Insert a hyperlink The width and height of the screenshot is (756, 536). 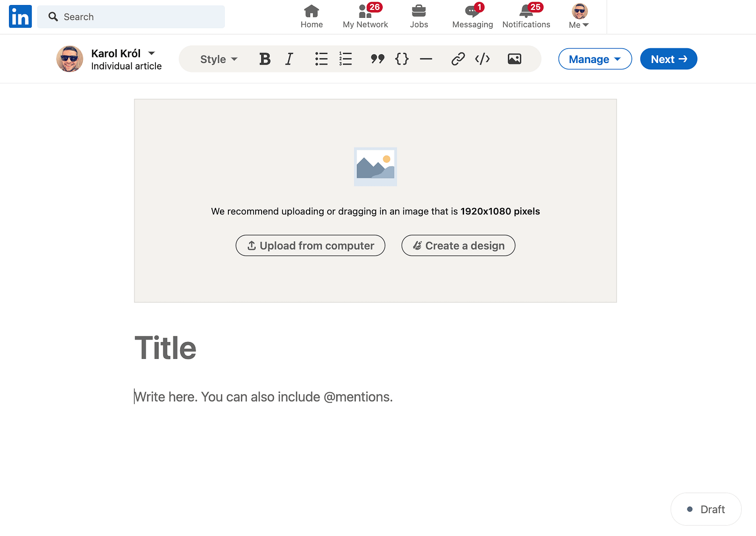[x=458, y=59]
